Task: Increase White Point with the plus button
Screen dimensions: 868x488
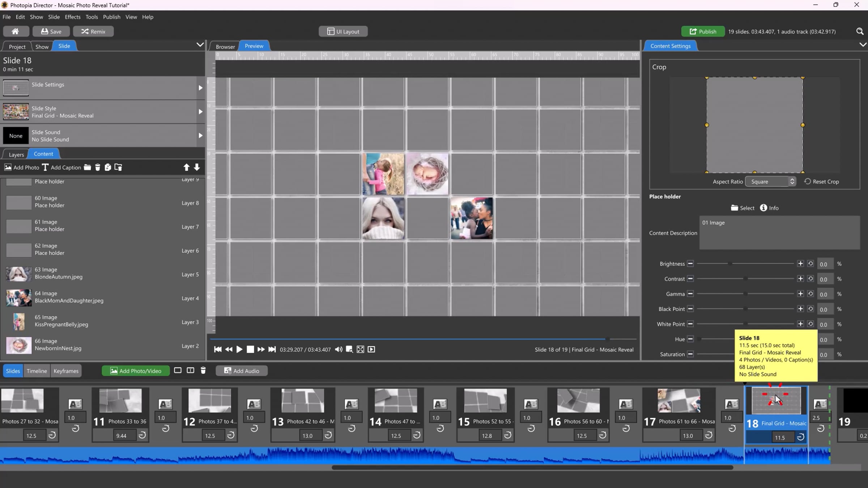Action: pyautogui.click(x=800, y=324)
